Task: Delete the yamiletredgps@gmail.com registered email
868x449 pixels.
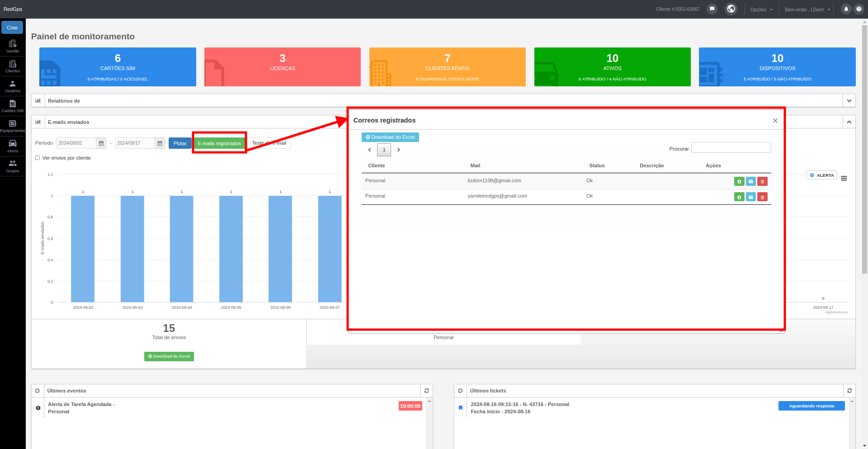Action: pos(762,197)
